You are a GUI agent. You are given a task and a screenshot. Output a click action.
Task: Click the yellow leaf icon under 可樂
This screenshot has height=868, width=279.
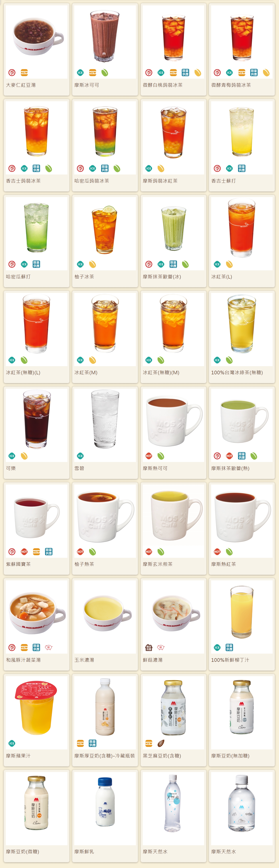point(24,456)
